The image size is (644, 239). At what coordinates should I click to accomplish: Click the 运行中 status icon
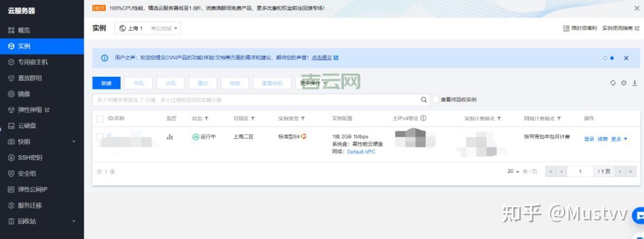(196, 137)
